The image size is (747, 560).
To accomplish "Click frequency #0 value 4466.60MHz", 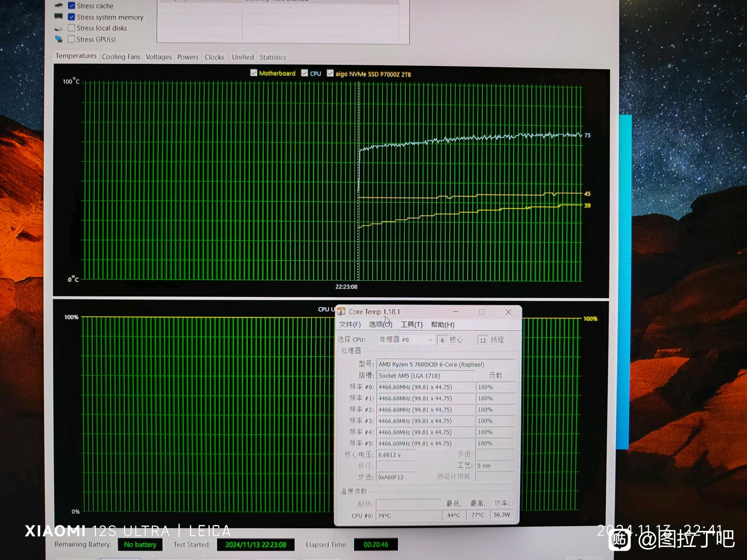I will 425,387.
